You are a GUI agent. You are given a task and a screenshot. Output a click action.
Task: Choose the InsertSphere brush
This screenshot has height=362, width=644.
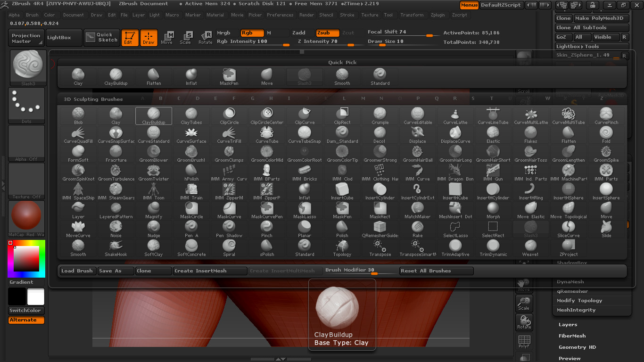[x=606, y=191]
